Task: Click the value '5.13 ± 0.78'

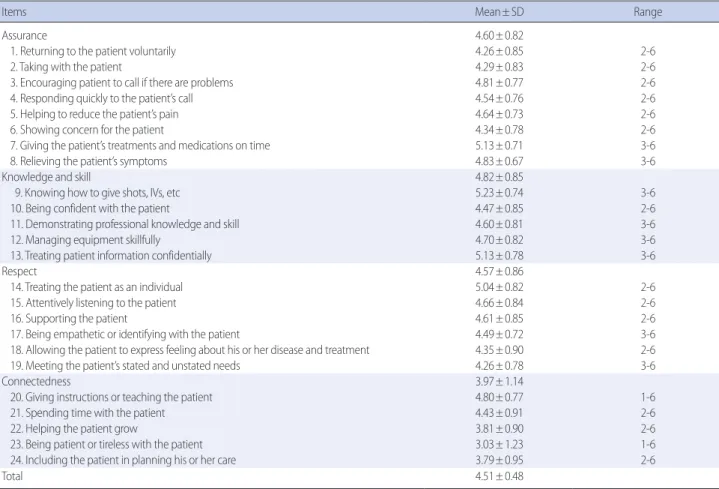Action: 499,256
